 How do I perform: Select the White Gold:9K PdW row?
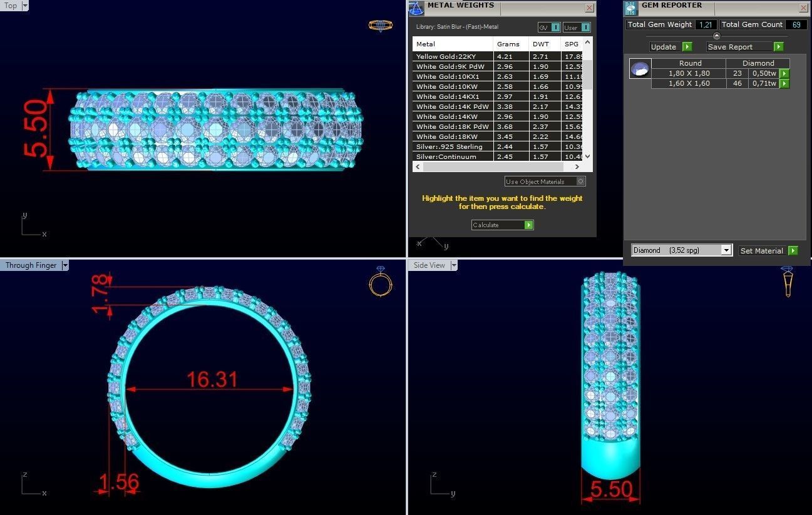(x=498, y=66)
